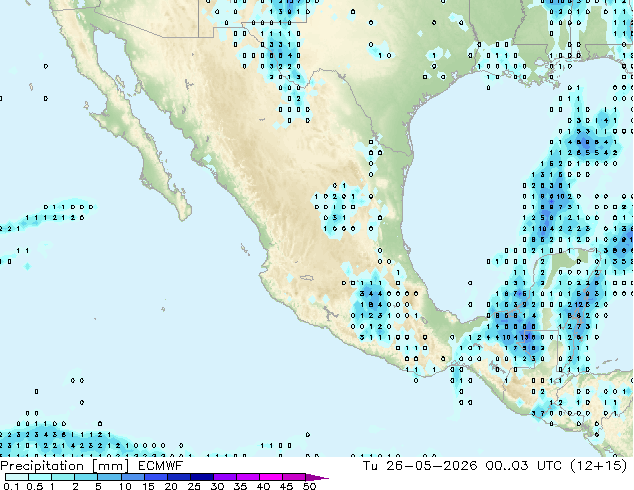
Task: Pick the 40–45 mm magenta legend swatch
Action: click(x=271, y=477)
